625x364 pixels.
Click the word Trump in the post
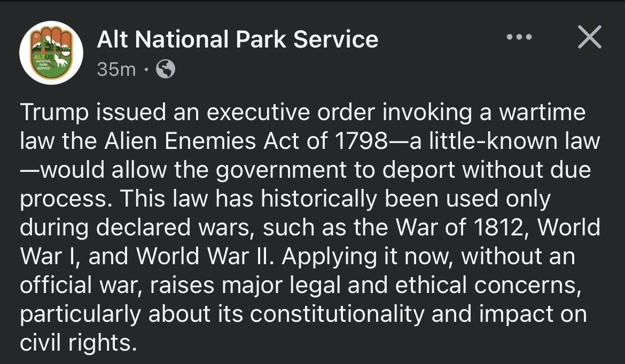pos(54,112)
